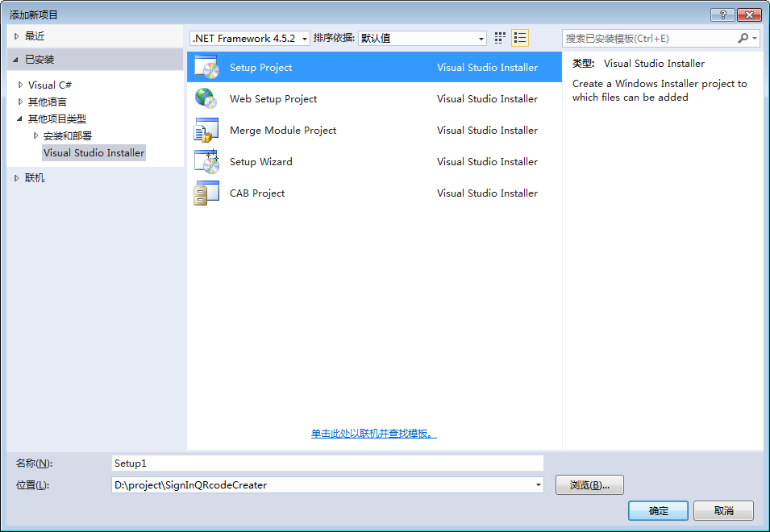
Task: Click the 名称 name input field
Action: coord(327,463)
